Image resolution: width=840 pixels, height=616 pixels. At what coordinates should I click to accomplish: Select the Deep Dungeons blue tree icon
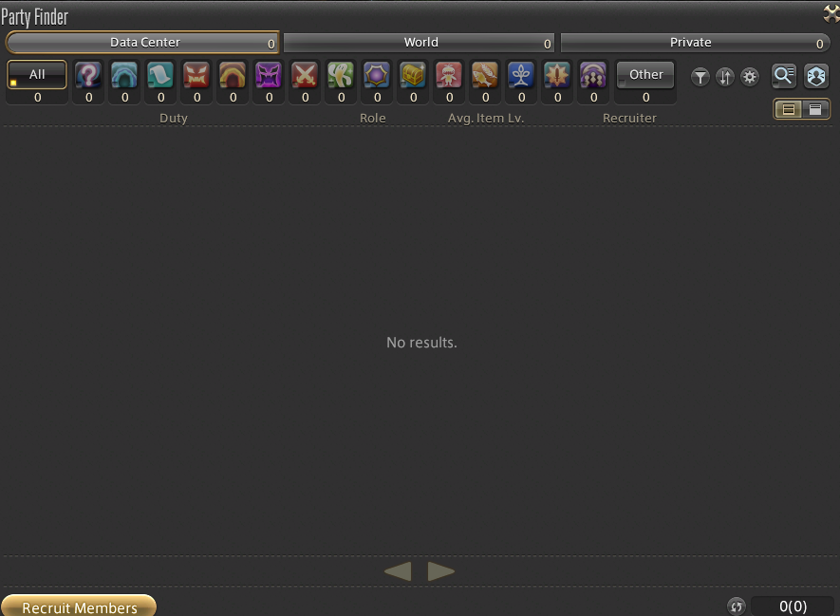click(x=521, y=74)
